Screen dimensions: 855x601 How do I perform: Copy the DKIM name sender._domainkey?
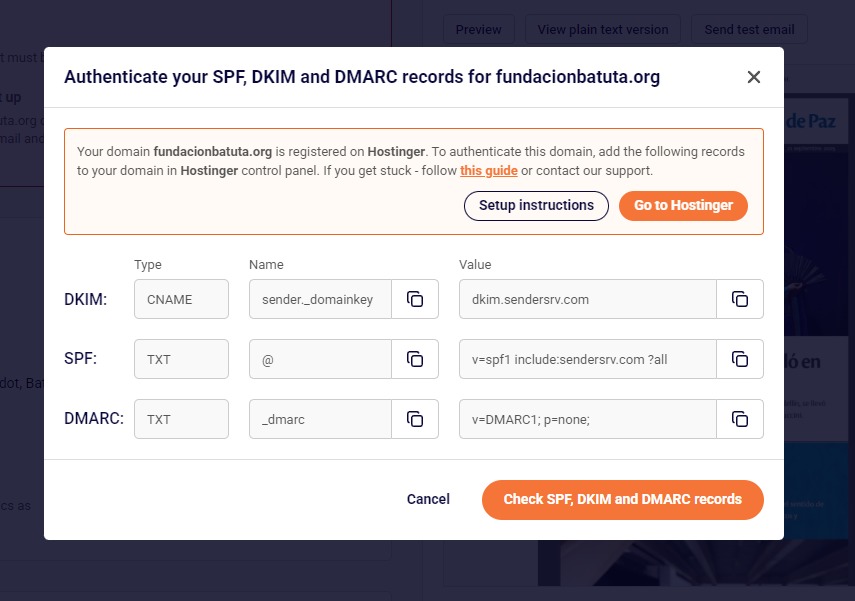point(415,299)
